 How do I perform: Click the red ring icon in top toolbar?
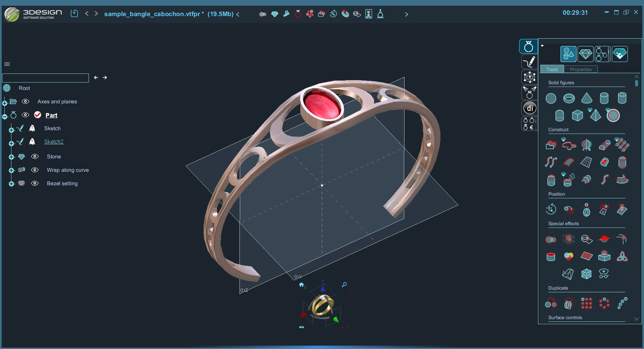click(298, 14)
